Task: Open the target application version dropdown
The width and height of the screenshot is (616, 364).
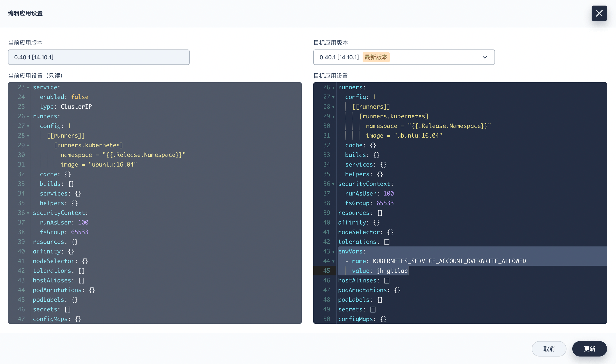Action: (403, 57)
